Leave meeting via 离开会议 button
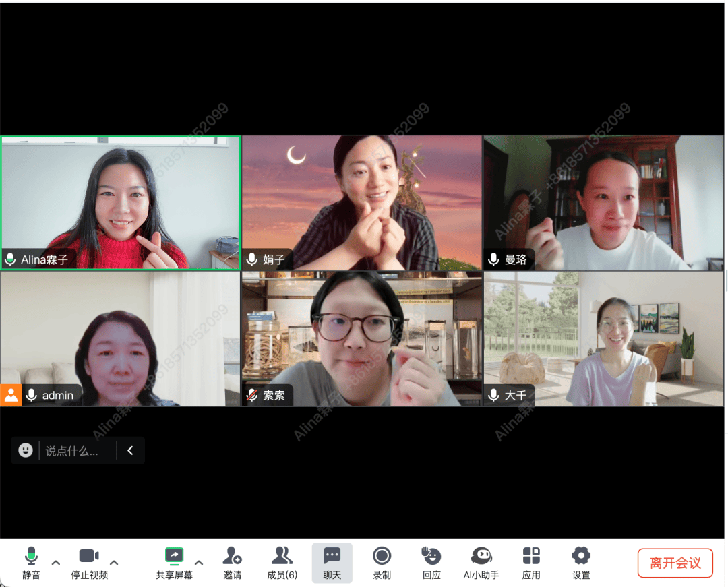 click(x=675, y=563)
